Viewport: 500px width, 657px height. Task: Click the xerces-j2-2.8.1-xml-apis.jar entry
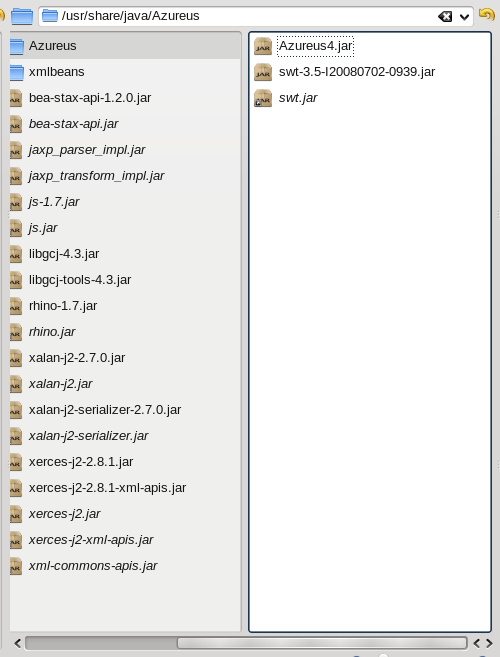(x=125, y=487)
